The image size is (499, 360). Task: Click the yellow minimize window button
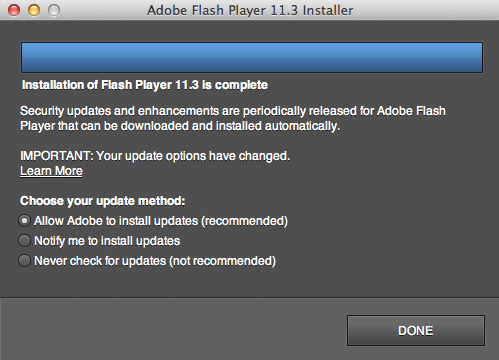click(x=34, y=10)
